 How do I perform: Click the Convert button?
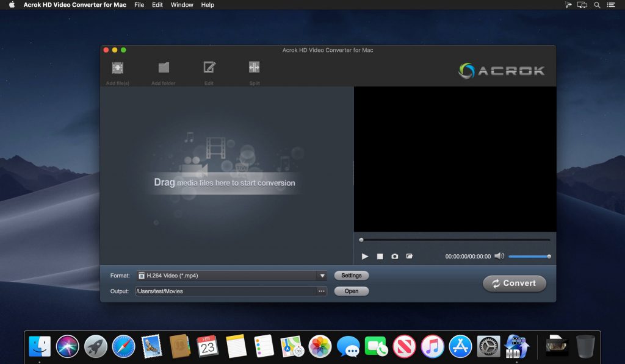pyautogui.click(x=514, y=283)
